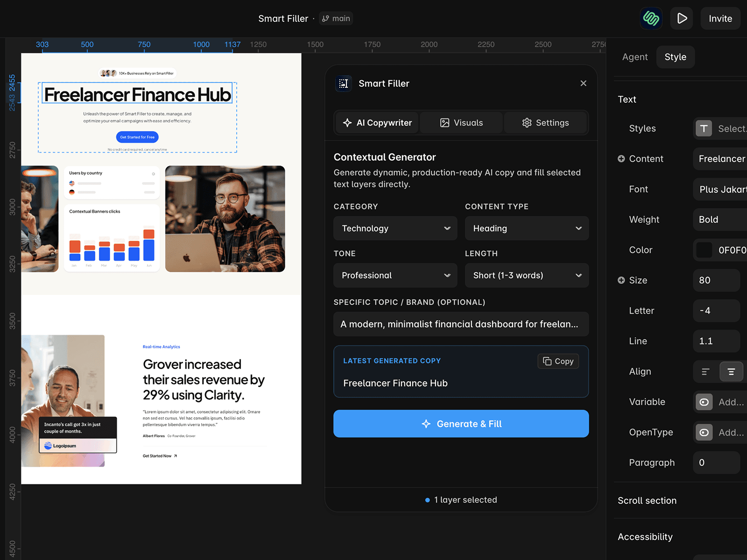
Task: Click the Letter spacing field showing -4
Action: (x=716, y=310)
